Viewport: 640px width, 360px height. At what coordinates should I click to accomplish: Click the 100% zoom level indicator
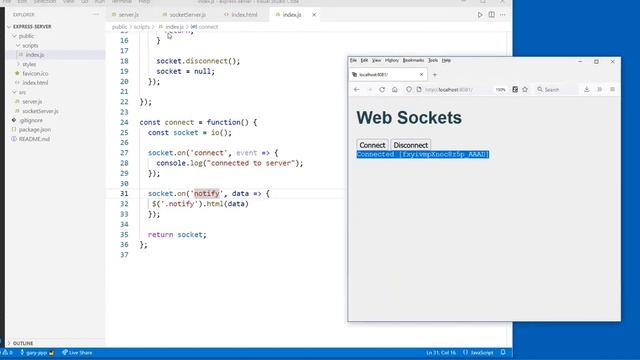pos(501,89)
